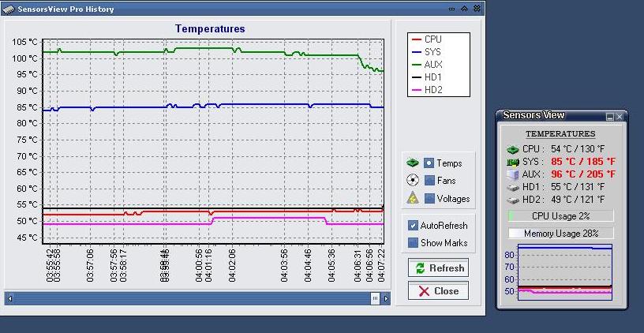644x333 pixels.
Task: Click the mini temperature graph in Sensors View
Action: tap(565, 271)
